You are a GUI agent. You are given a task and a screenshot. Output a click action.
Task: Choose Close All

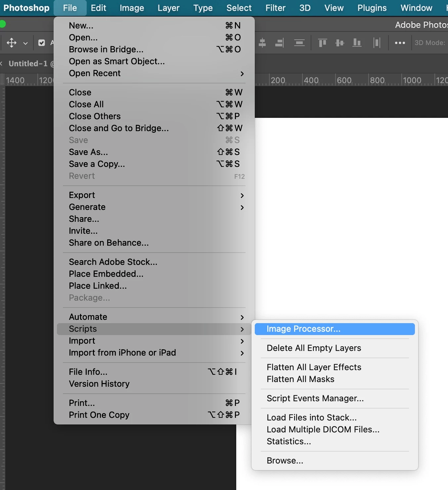pyautogui.click(x=154, y=104)
